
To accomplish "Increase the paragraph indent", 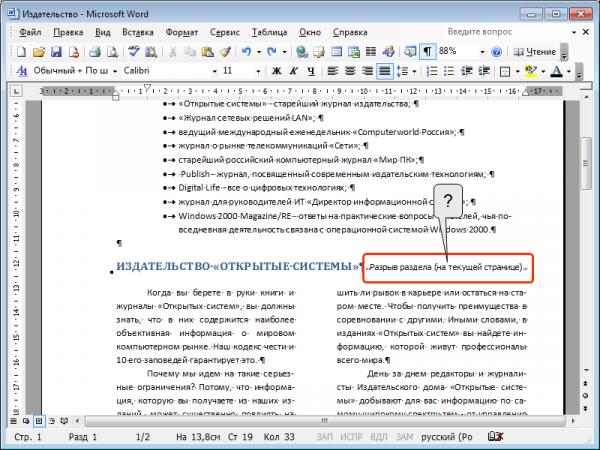I will pos(484,71).
